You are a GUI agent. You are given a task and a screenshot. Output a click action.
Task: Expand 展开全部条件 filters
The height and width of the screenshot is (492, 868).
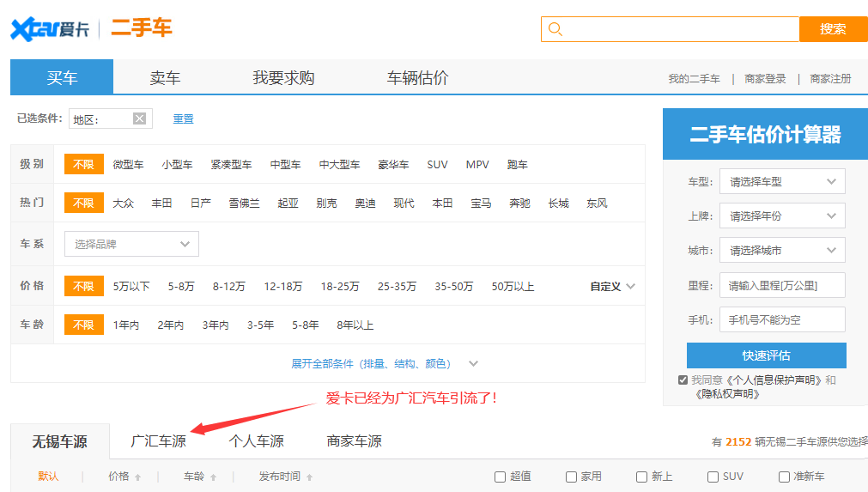coord(384,363)
